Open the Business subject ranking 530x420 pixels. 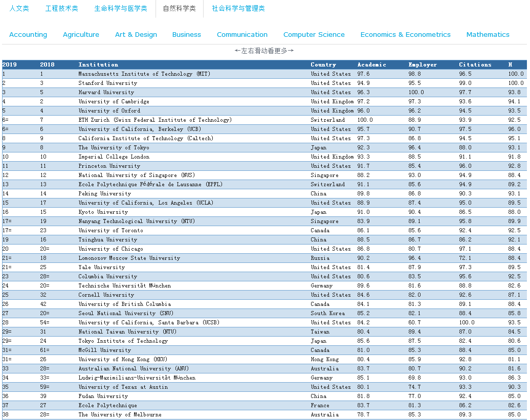click(x=186, y=35)
